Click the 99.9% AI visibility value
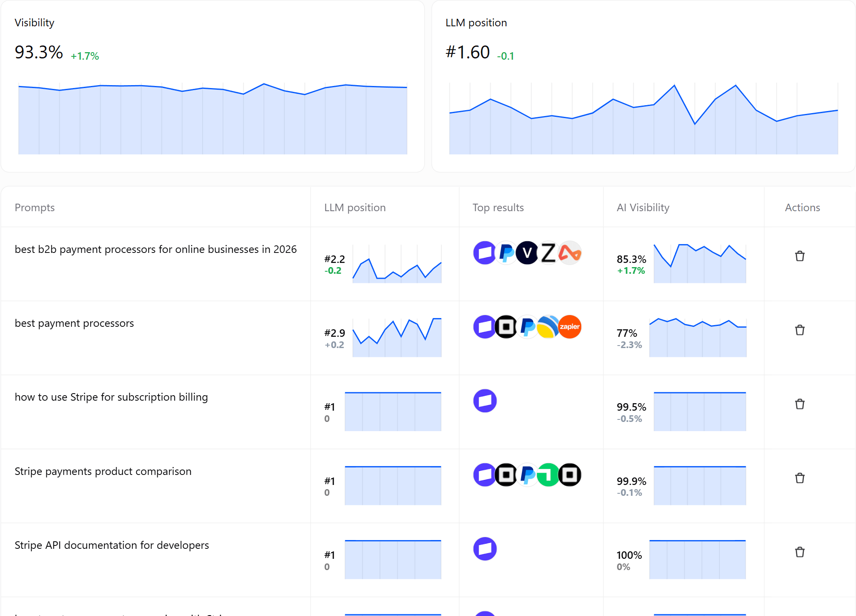This screenshot has height=616, width=856. coord(631,481)
